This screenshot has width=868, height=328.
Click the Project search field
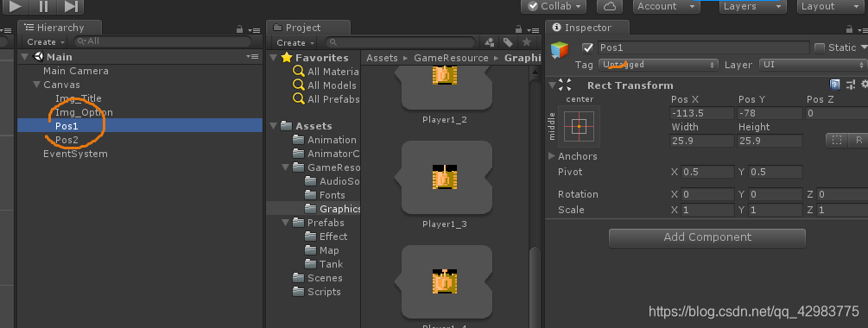pos(400,42)
